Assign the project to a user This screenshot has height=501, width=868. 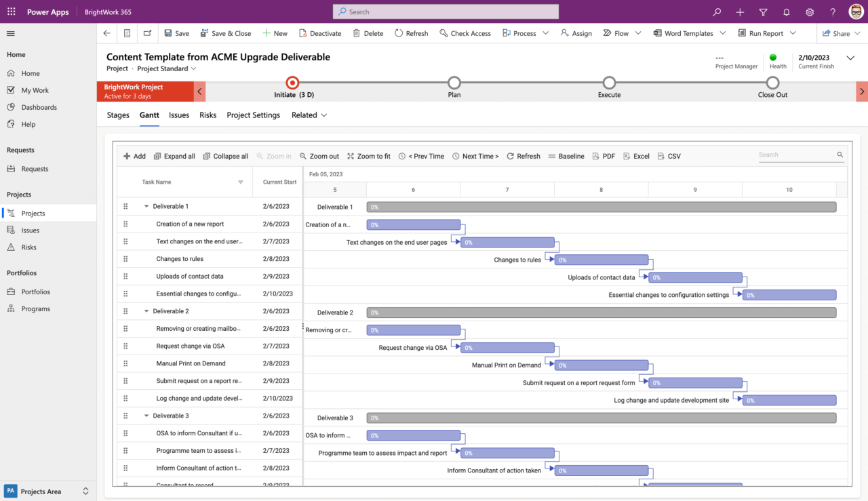576,33
